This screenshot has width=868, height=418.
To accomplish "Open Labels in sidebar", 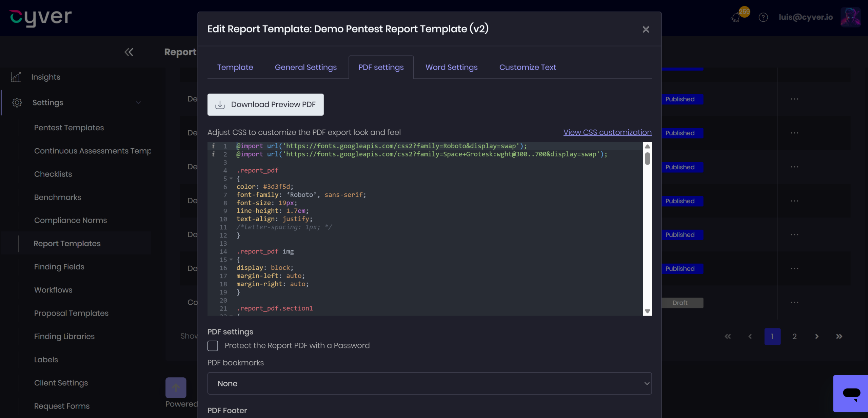I will [x=46, y=360].
